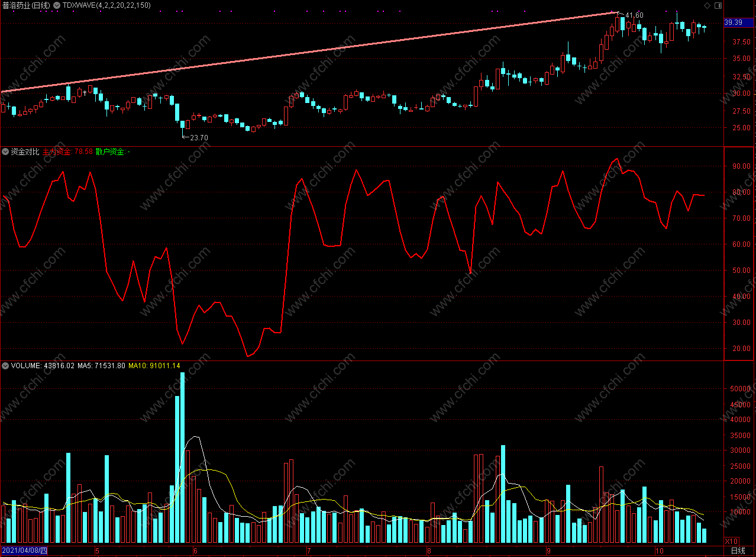Click the 主力资金 78.58 value label

point(67,152)
